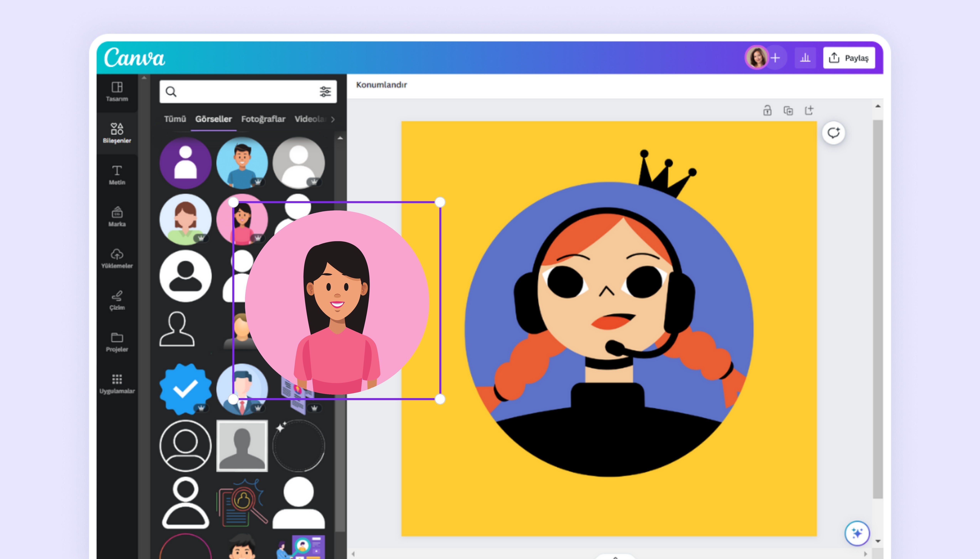This screenshot has height=559, width=980.
Task: Select the Çizim draw tool
Action: (x=117, y=300)
